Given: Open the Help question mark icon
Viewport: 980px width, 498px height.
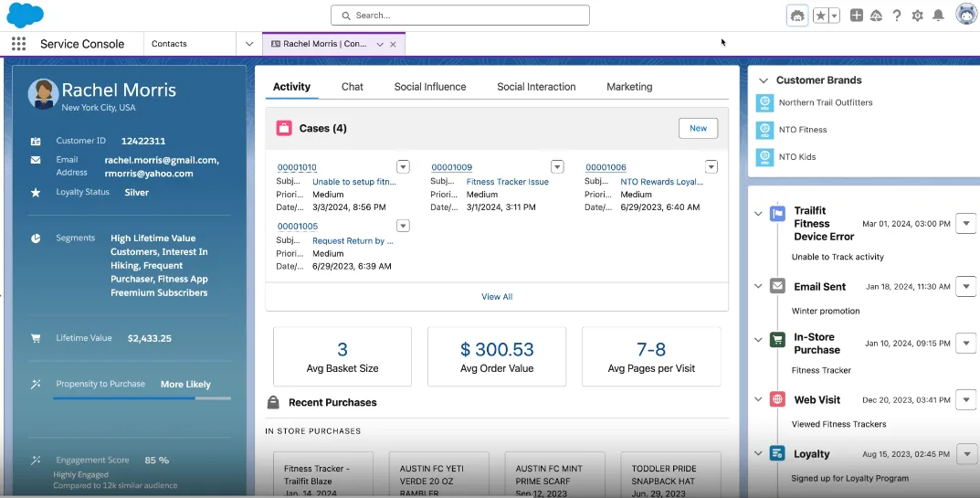Looking at the screenshot, I should (897, 16).
